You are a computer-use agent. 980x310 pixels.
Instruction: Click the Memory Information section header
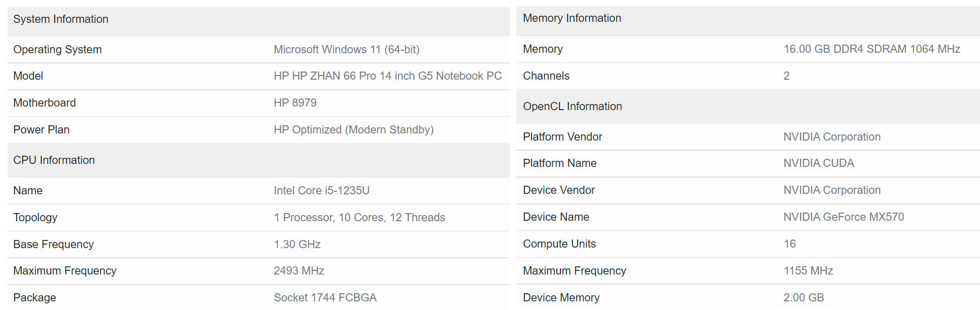tap(572, 18)
